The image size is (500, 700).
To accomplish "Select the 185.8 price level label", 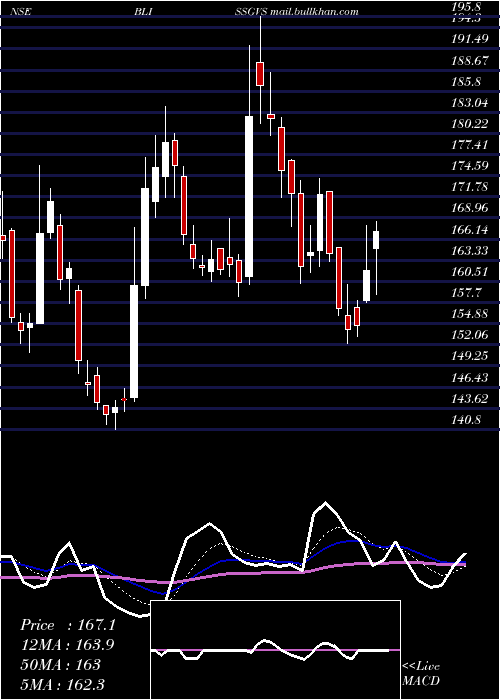I will 466,82.
